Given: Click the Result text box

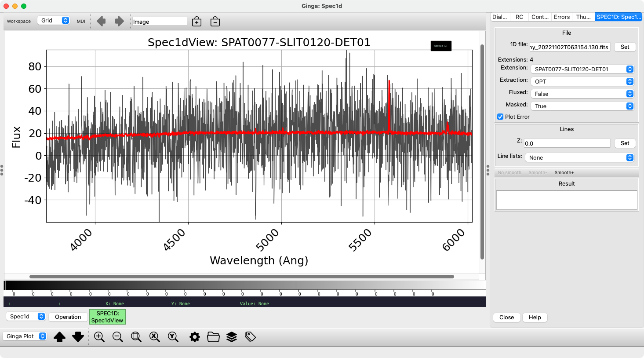Looking at the screenshot, I should pyautogui.click(x=566, y=200).
